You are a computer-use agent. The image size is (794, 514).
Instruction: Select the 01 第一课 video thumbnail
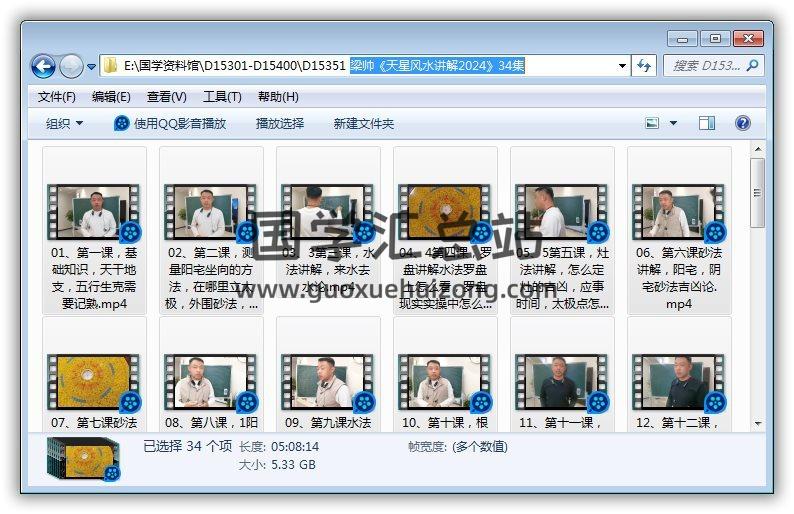[95, 212]
